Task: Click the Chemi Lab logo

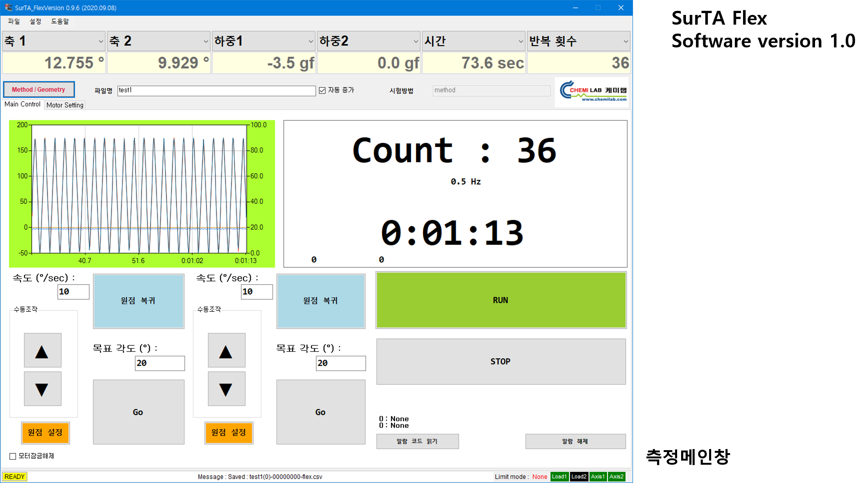Action: (592, 91)
